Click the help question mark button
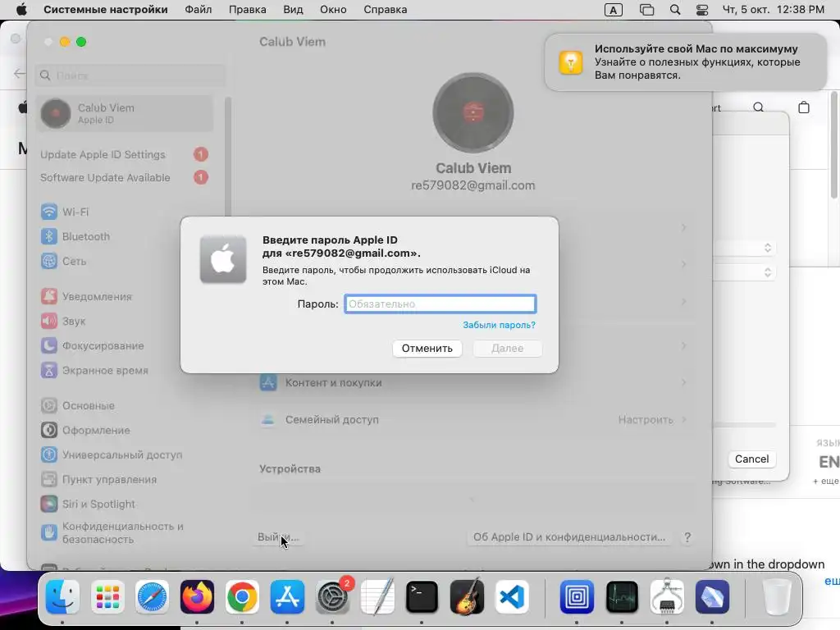Screen dimensions: 840x630 pyautogui.click(x=687, y=536)
